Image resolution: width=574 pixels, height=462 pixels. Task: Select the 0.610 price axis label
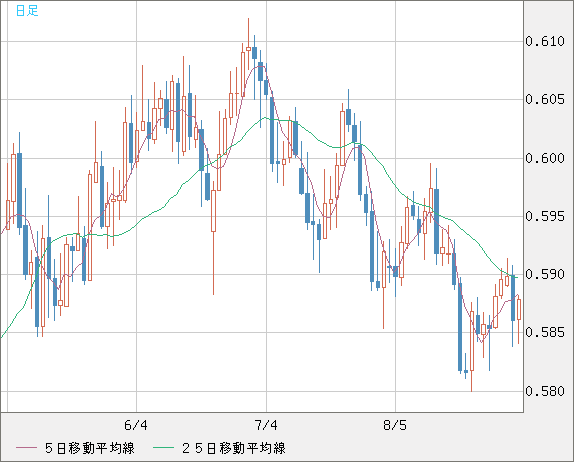click(545, 41)
